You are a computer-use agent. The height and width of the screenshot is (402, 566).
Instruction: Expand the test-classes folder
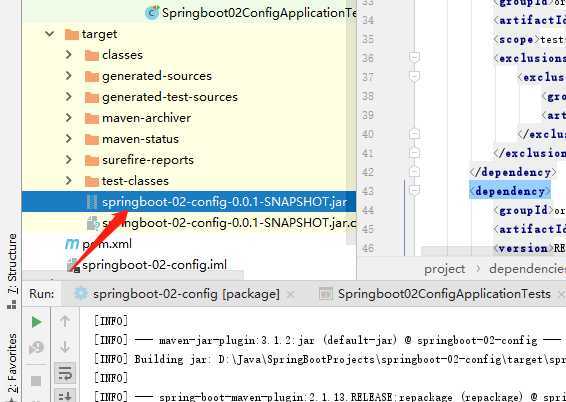click(69, 180)
